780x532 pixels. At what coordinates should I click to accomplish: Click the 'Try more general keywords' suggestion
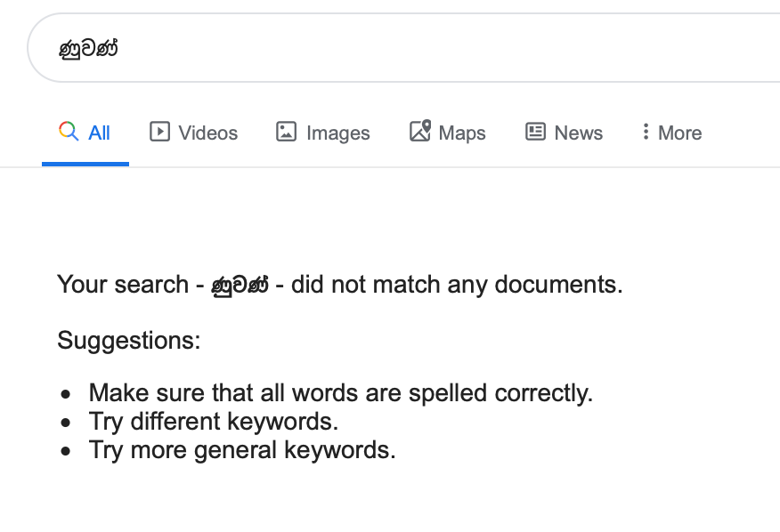tap(242, 450)
